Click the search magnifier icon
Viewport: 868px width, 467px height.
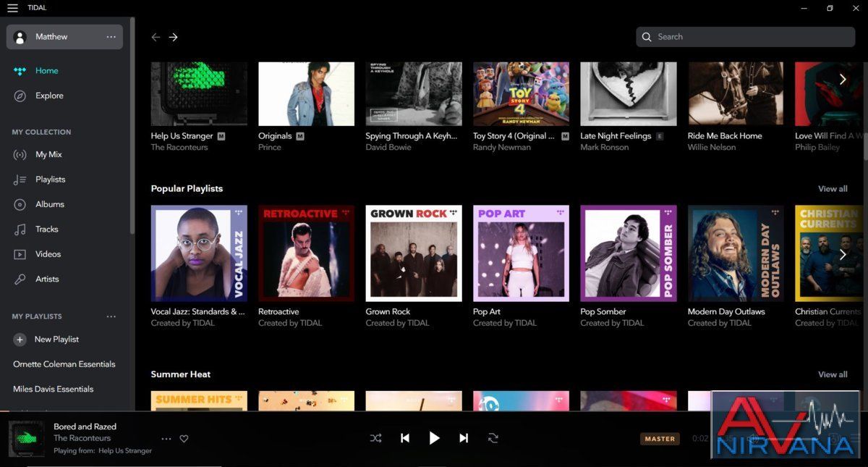(x=647, y=37)
